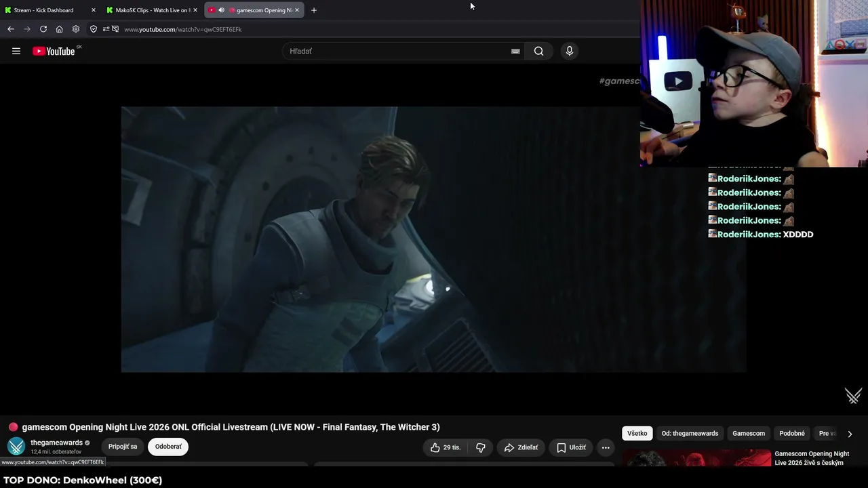
Task: Click the '12,4 mil. odberateľov' subscriber count
Action: 56,452
